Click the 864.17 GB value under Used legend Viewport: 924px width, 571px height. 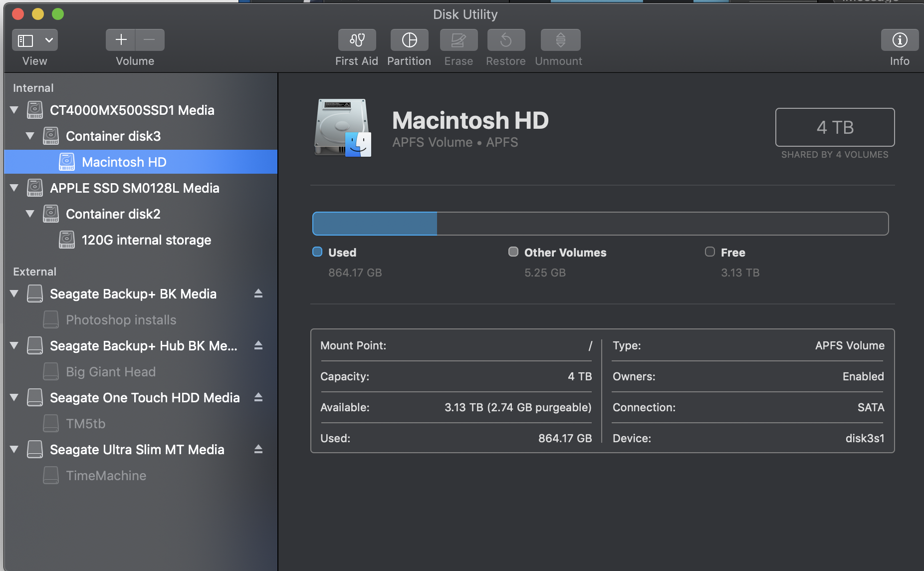click(x=355, y=273)
